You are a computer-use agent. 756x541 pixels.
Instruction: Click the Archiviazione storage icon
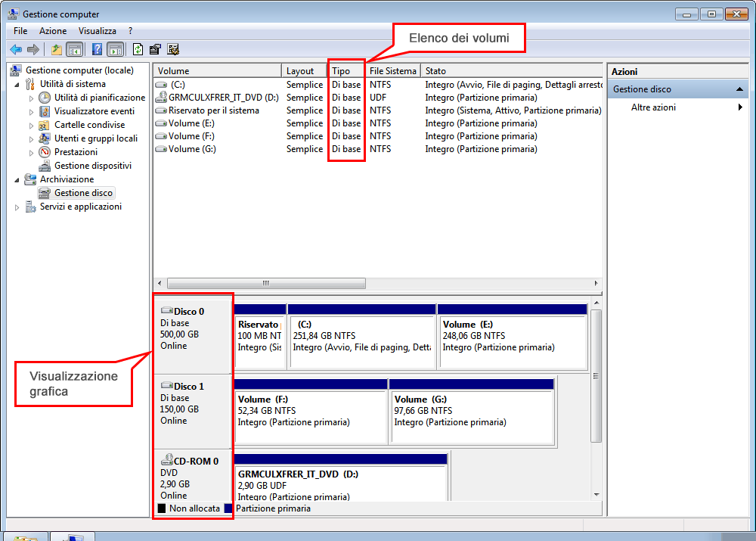[x=30, y=179]
